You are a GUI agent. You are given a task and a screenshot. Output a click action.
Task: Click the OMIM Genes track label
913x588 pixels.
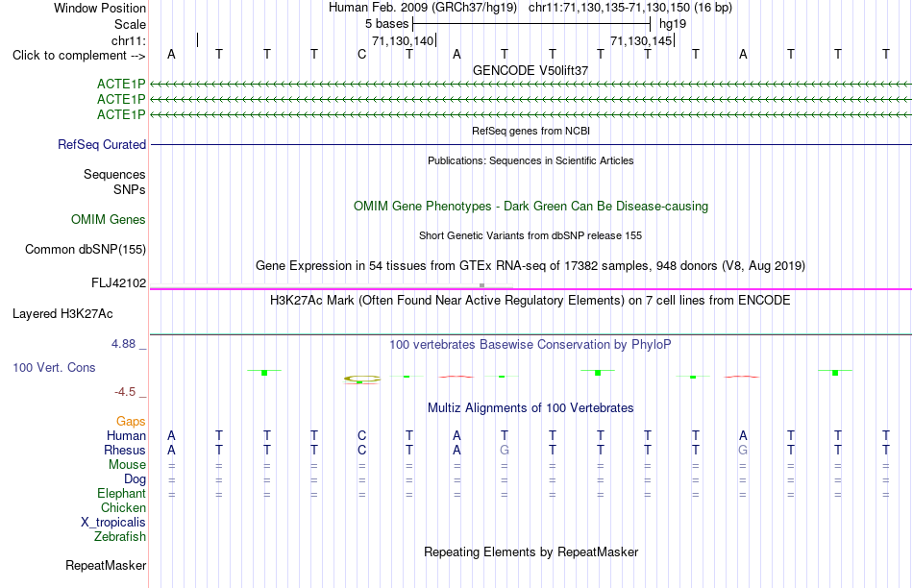[x=108, y=219]
